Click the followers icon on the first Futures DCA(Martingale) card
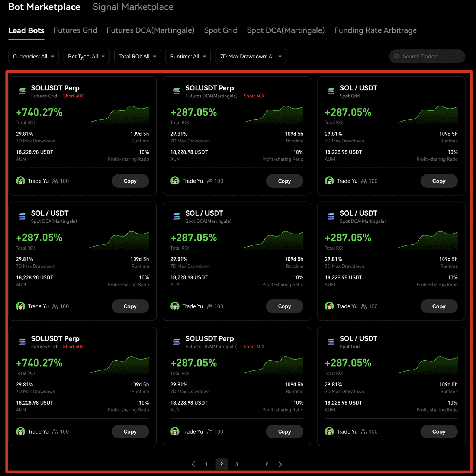 (210, 181)
